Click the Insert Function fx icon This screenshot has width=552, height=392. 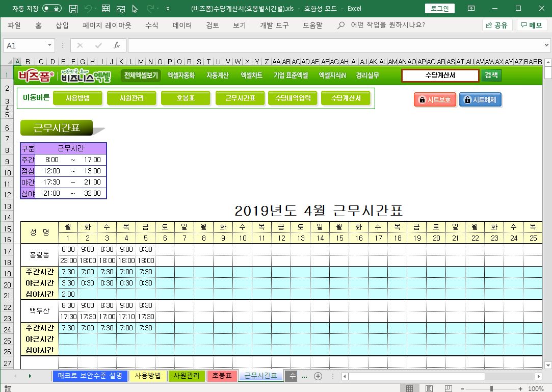pyautogui.click(x=116, y=45)
